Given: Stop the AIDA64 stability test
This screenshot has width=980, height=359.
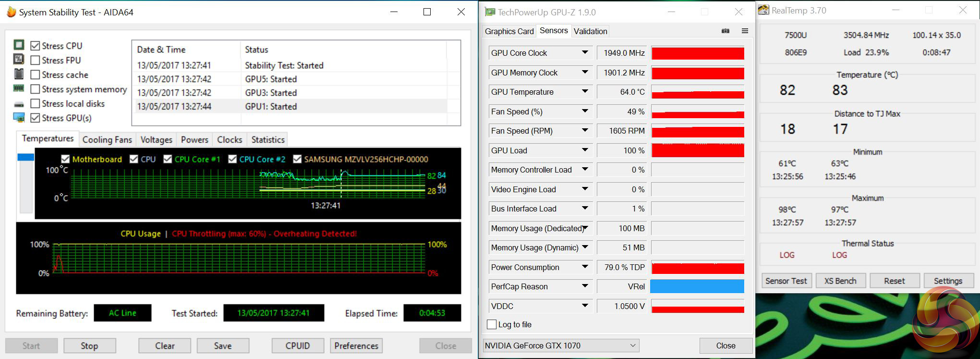Looking at the screenshot, I should coord(89,346).
